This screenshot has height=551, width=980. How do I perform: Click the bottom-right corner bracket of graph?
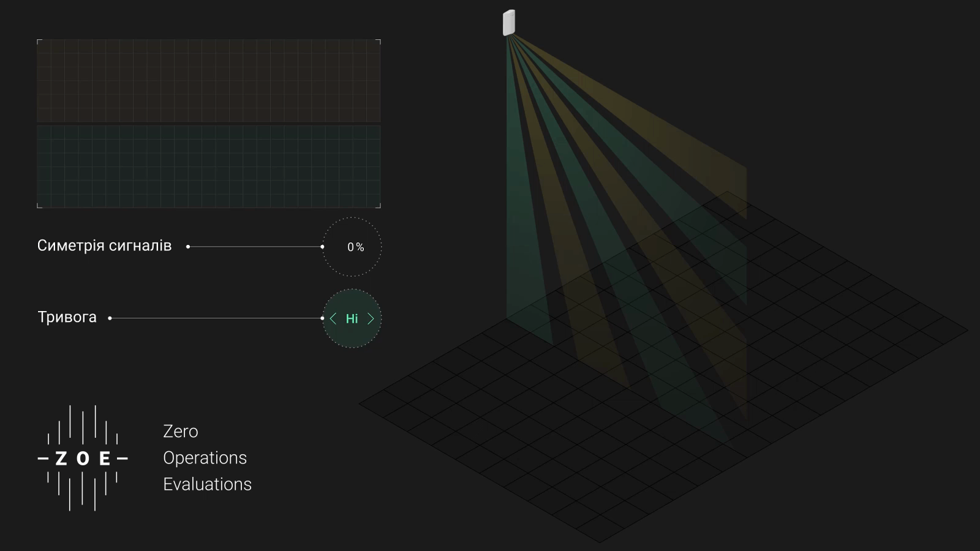(x=379, y=206)
